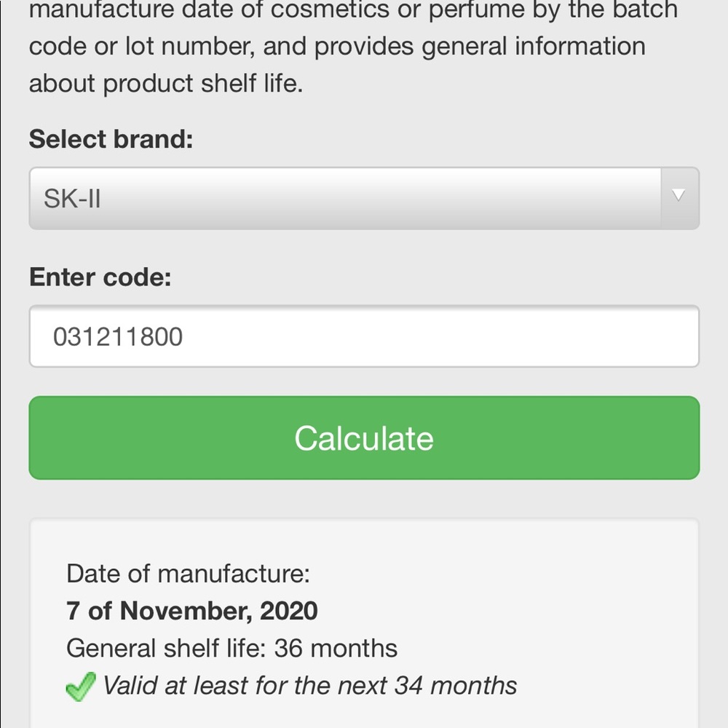Click the SK-II text in the brand field
Screen dimensions: 728x728
(x=72, y=199)
